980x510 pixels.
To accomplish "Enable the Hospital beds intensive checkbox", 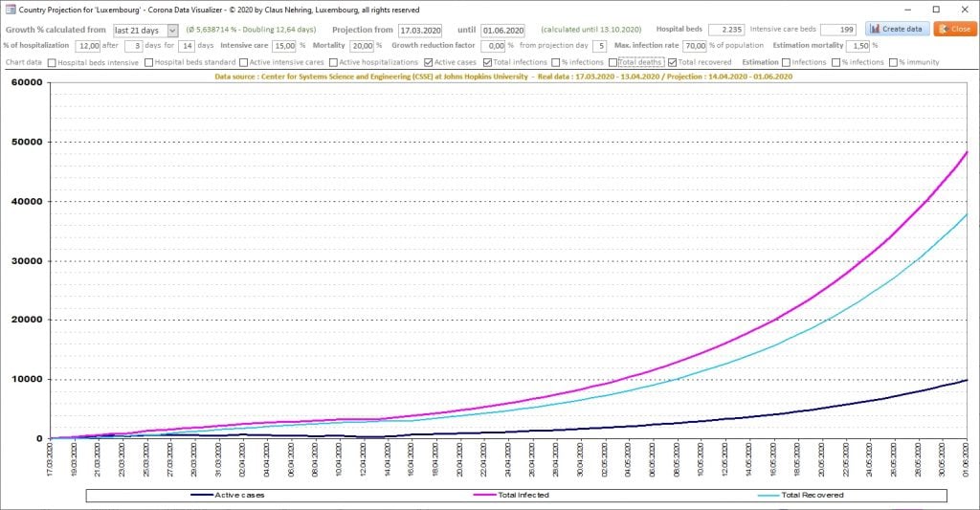I will coord(53,62).
